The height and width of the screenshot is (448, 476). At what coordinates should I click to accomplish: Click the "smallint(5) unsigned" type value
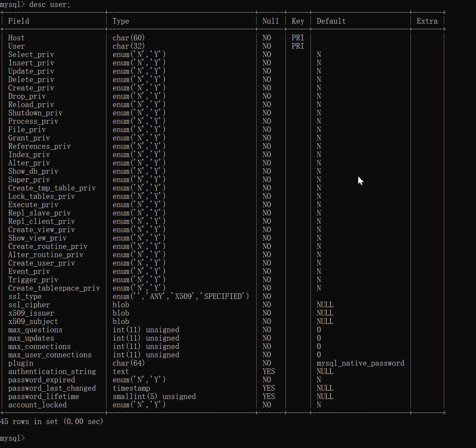coord(154,397)
